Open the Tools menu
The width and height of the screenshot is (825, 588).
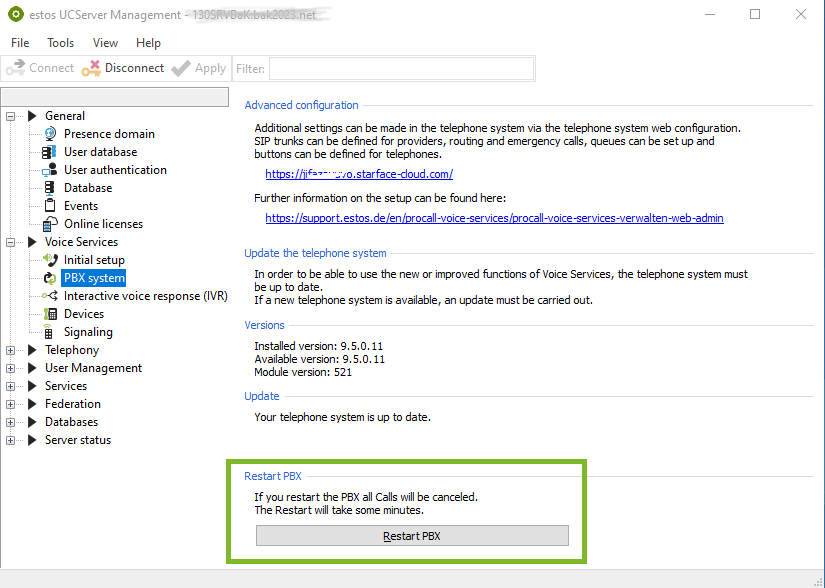(60, 43)
